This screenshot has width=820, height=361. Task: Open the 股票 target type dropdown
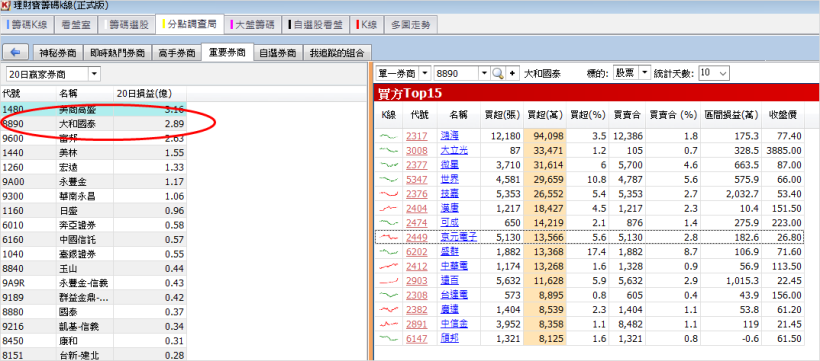coord(632,73)
